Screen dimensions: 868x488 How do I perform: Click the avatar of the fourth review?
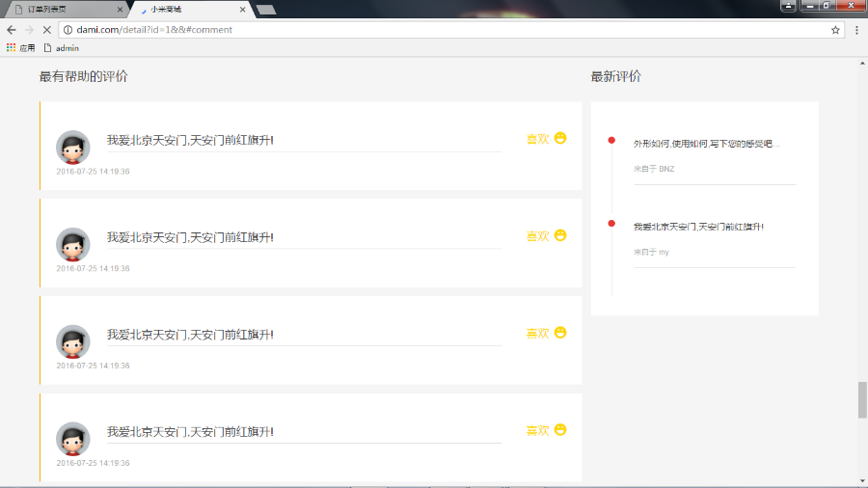pyautogui.click(x=73, y=440)
